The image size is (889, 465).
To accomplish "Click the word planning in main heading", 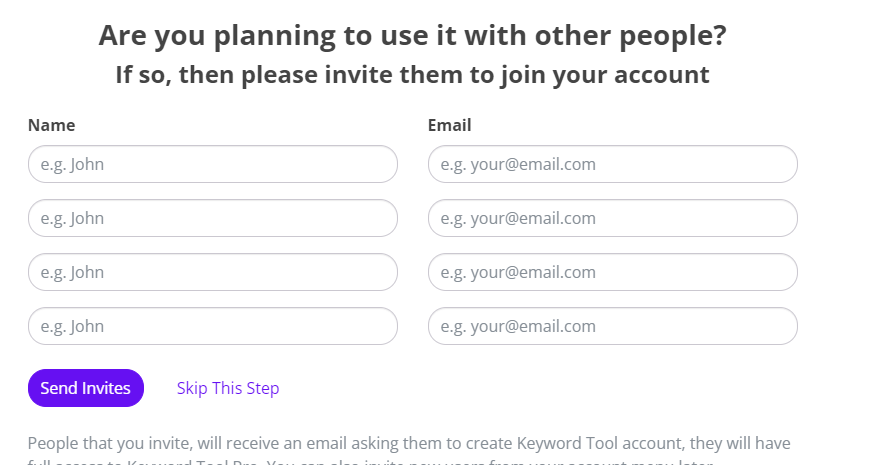I will click(x=275, y=36).
